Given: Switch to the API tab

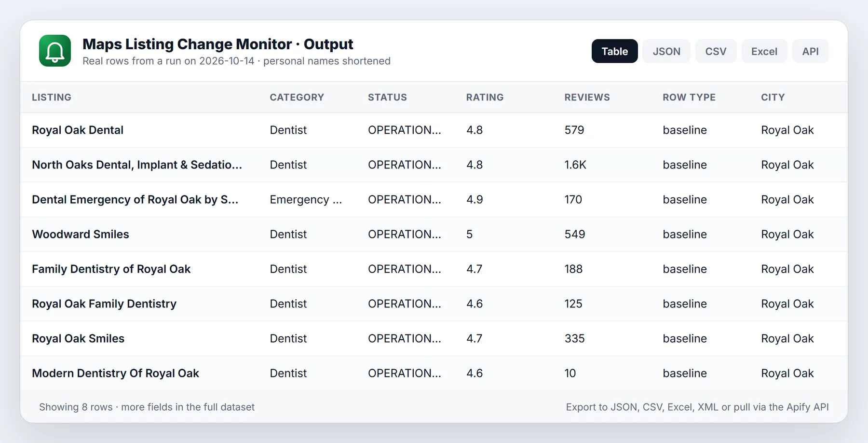Looking at the screenshot, I should point(810,51).
